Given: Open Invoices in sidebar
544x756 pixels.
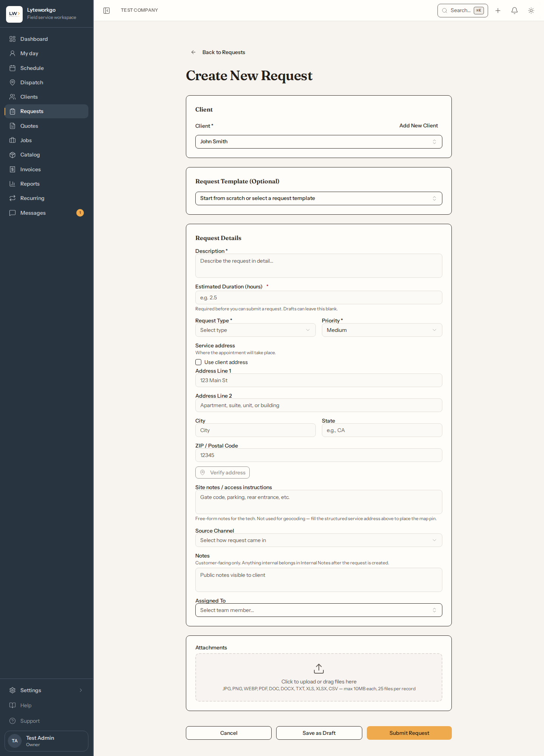Looking at the screenshot, I should tap(46, 169).
